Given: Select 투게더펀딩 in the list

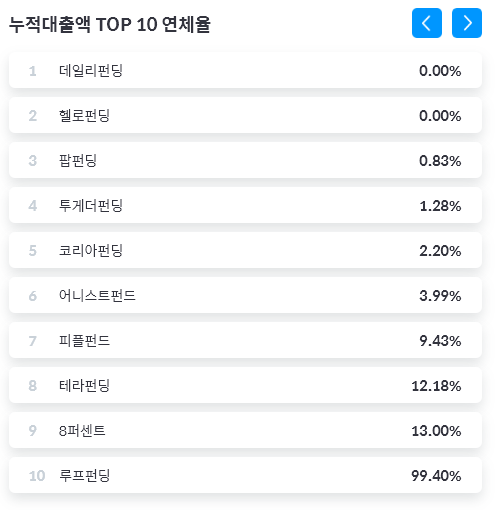Looking at the screenshot, I should (245, 205).
